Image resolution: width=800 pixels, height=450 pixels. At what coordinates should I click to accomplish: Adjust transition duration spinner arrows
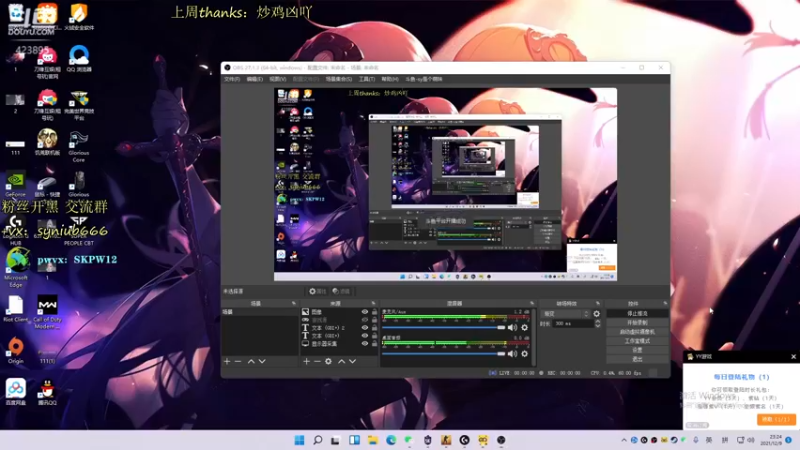click(597, 323)
